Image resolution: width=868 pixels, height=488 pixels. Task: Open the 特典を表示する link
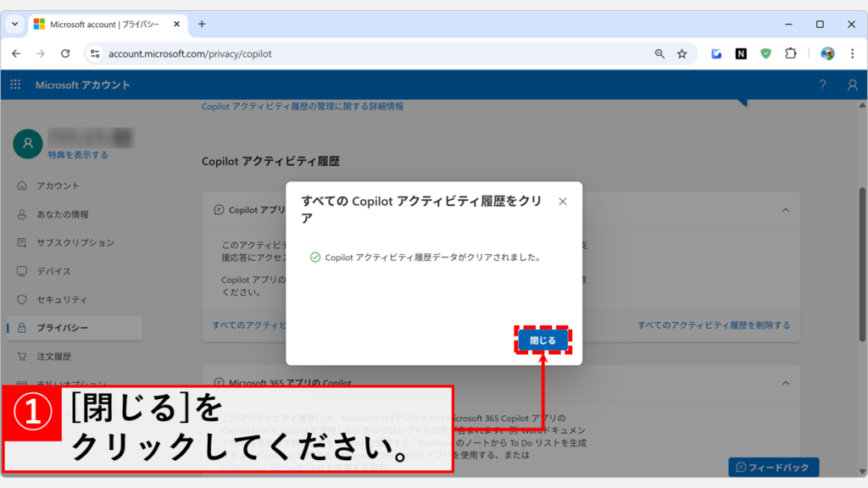(78, 155)
